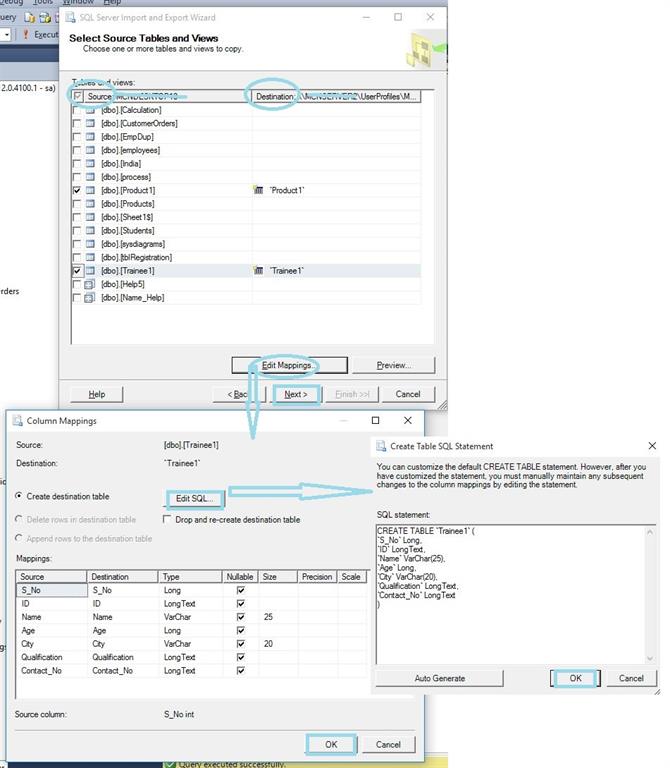This screenshot has height=768, width=670.
Task: Click the Create Table SQL Statement title icon
Action: click(x=381, y=446)
